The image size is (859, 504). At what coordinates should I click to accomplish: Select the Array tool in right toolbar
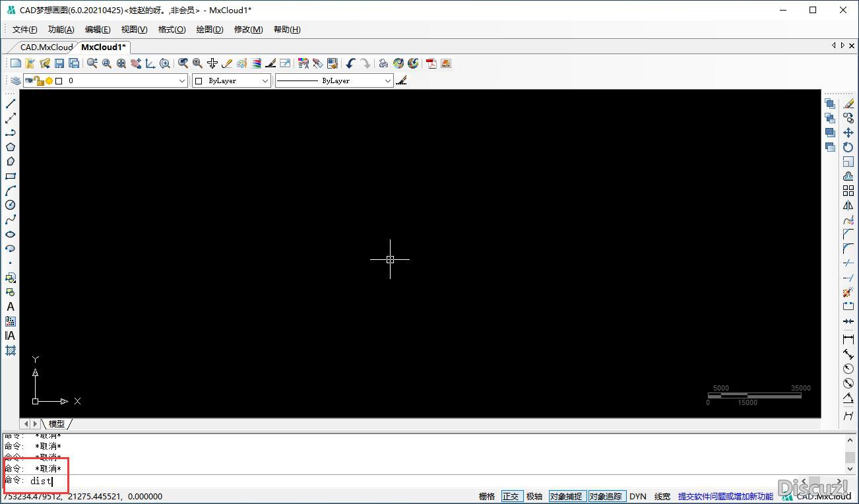click(848, 191)
